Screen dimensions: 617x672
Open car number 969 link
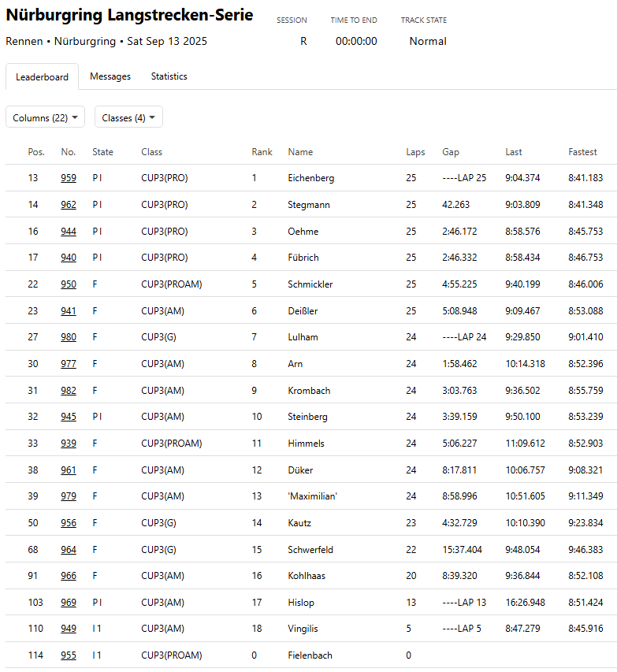pos(69,603)
